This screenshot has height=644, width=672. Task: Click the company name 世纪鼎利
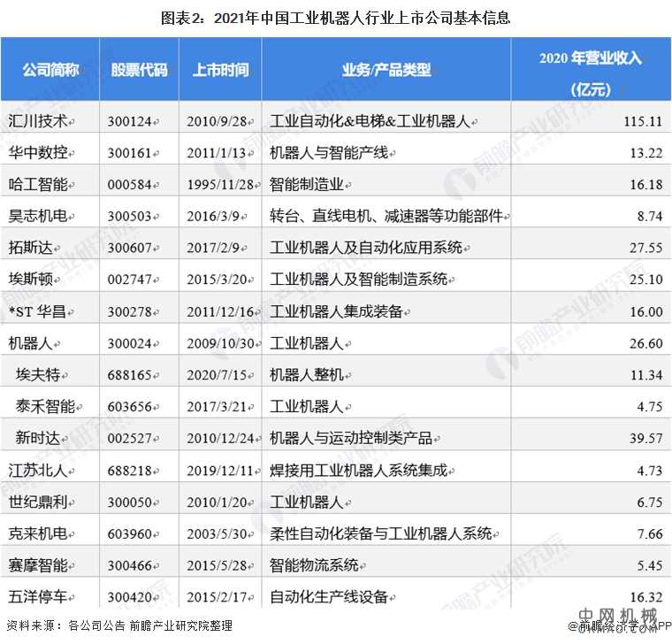pos(38,502)
